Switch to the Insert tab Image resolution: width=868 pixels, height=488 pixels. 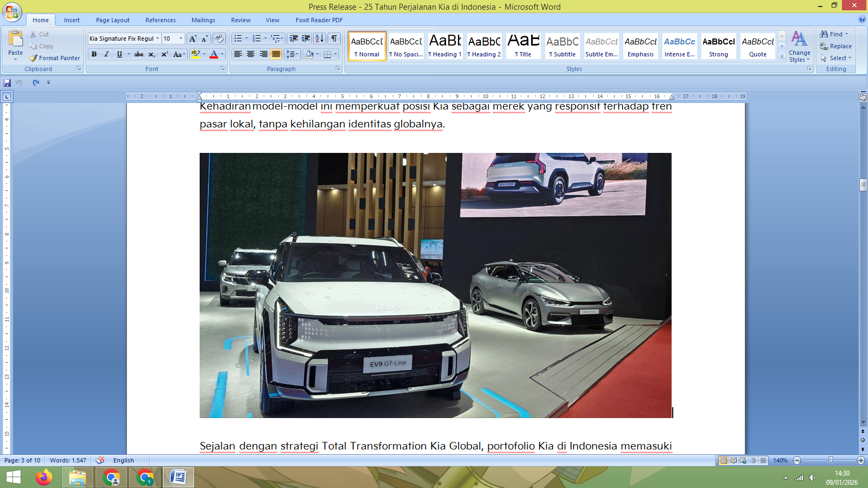point(72,20)
